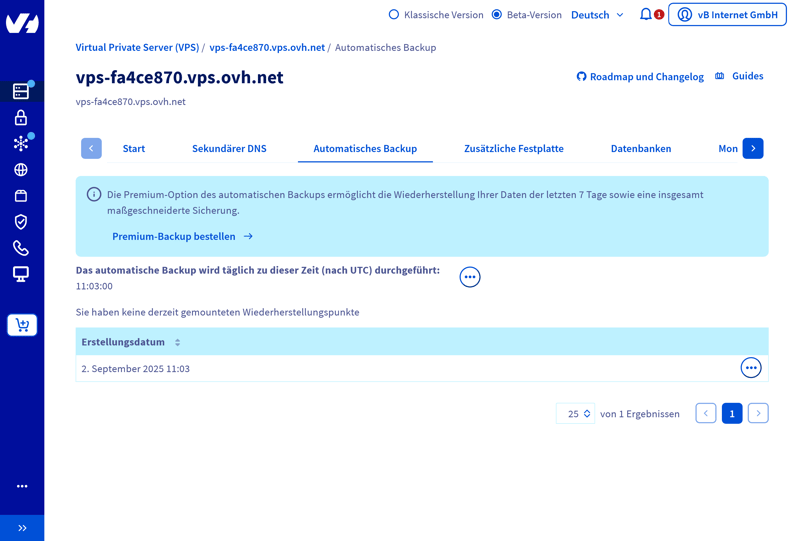Select the Klassische Version radio button
Screen dimensions: 800x541
click(394, 15)
